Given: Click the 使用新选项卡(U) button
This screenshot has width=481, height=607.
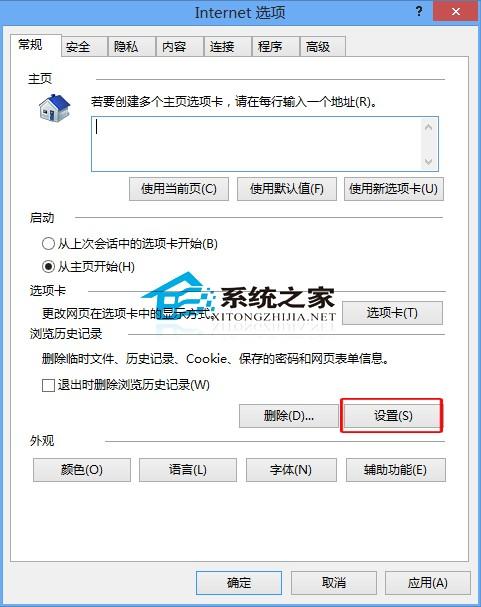Looking at the screenshot, I should pyautogui.click(x=394, y=189).
